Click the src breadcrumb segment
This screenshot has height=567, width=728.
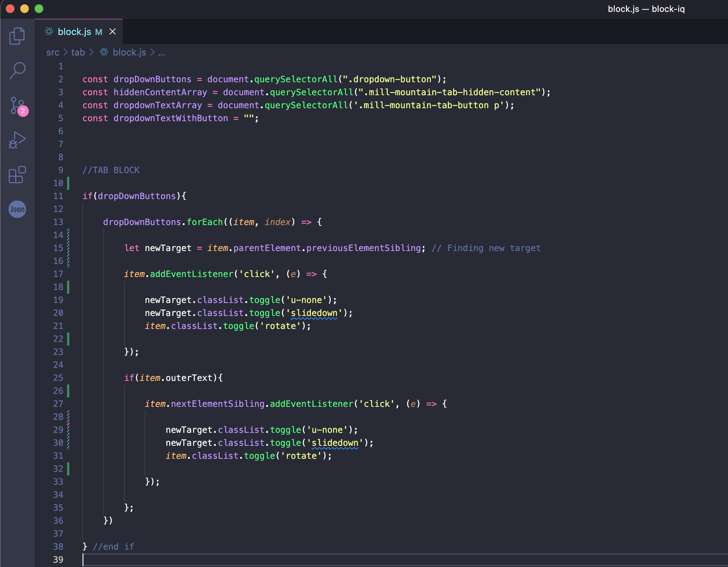tap(53, 53)
